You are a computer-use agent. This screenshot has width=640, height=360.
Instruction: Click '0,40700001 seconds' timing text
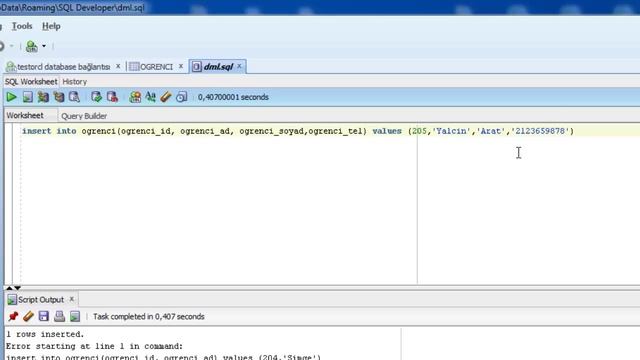[x=233, y=97]
